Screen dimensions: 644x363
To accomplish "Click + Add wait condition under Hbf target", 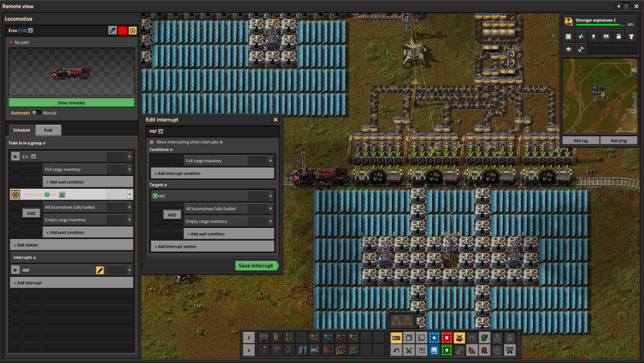I will pos(229,234).
